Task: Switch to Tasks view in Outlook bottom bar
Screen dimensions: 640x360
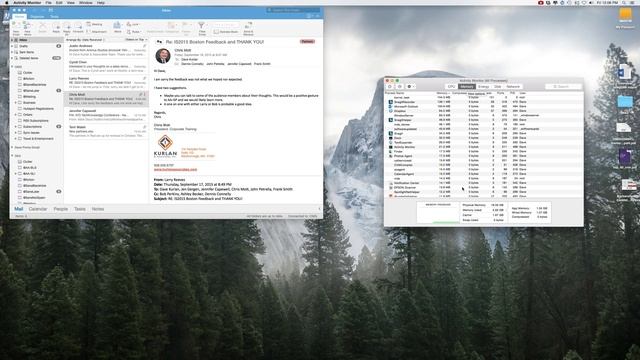Action: 80,209
